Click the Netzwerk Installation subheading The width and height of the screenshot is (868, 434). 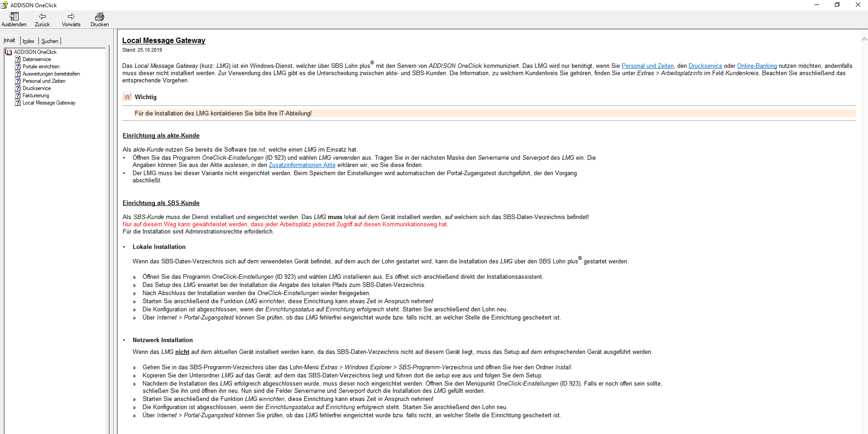pos(163,340)
